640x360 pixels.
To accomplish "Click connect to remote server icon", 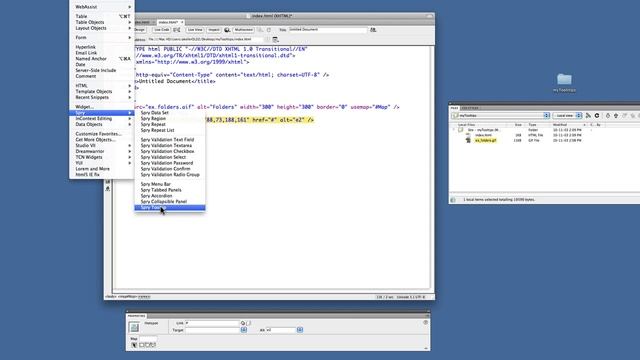I will (x=588, y=116).
